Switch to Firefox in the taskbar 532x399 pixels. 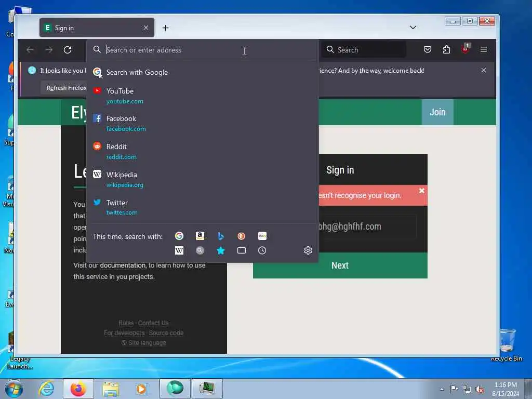tap(78, 389)
